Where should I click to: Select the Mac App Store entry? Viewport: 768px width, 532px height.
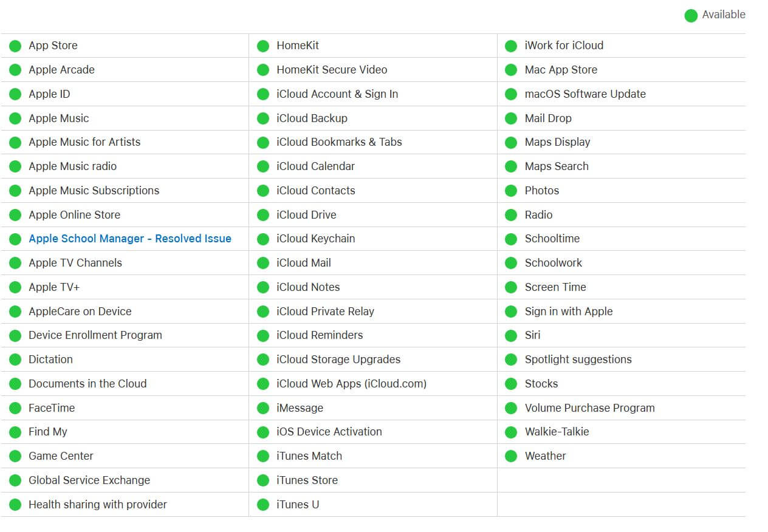(x=561, y=70)
